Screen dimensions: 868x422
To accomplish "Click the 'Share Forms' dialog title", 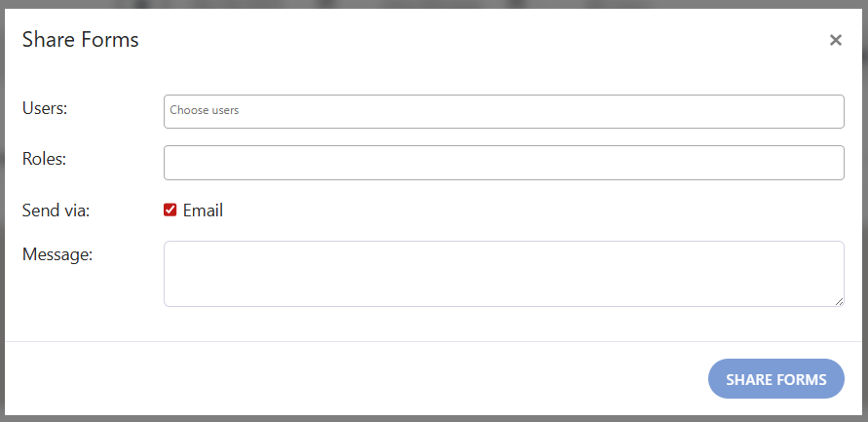I will pos(80,40).
